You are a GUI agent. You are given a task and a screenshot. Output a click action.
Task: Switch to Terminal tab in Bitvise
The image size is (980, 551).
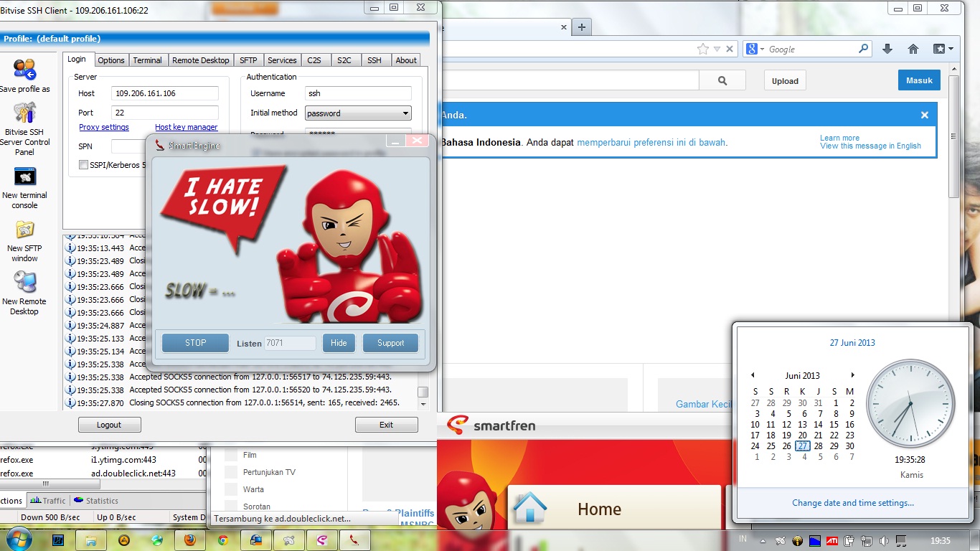click(x=147, y=60)
